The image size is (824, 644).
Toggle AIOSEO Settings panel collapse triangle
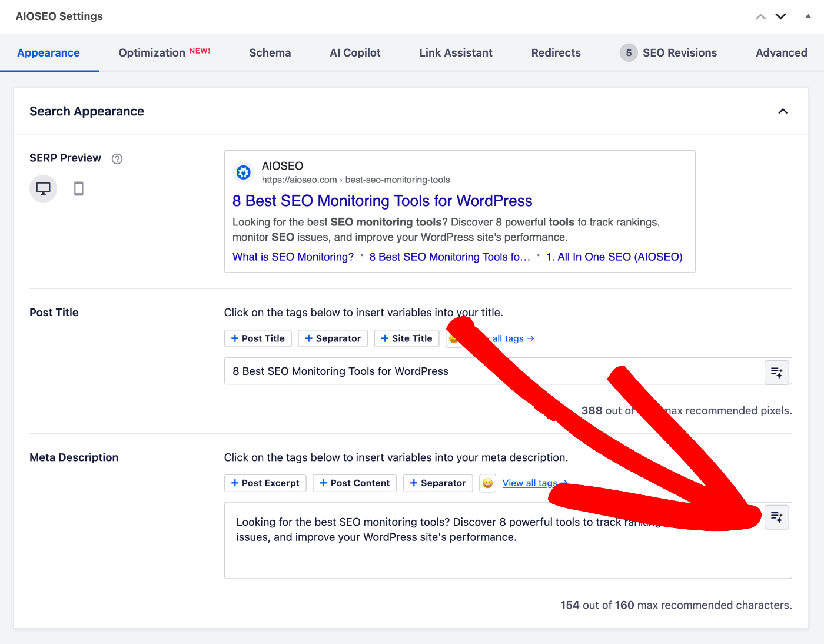[x=808, y=16]
